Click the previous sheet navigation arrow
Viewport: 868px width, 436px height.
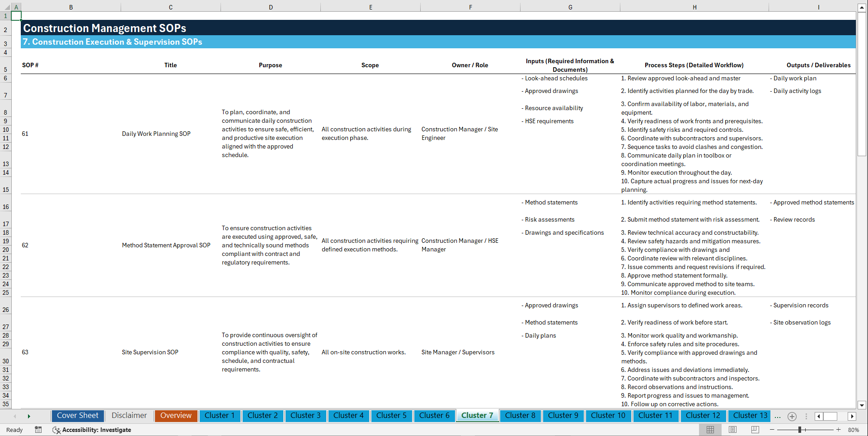15,416
